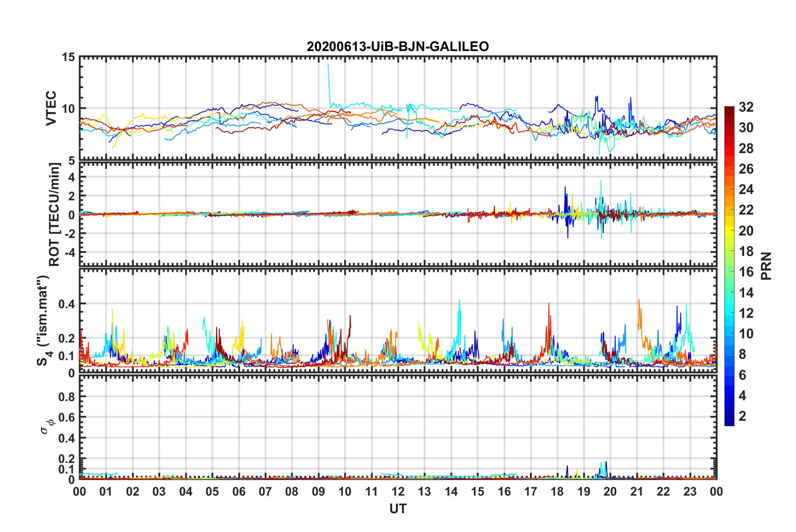This screenshot has height=532, width=796.
Task: Click colorbar tick label 32
Action: [746, 107]
